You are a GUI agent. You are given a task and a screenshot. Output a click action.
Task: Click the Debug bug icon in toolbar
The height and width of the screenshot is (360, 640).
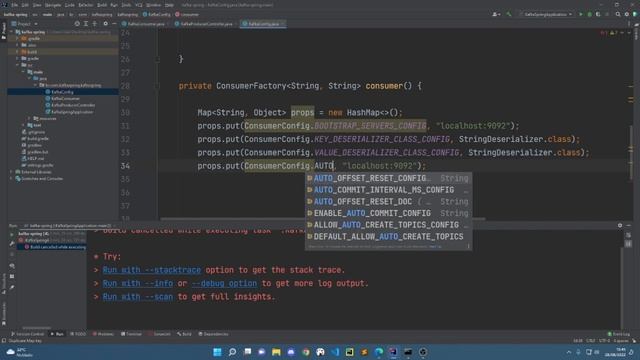tap(589, 14)
